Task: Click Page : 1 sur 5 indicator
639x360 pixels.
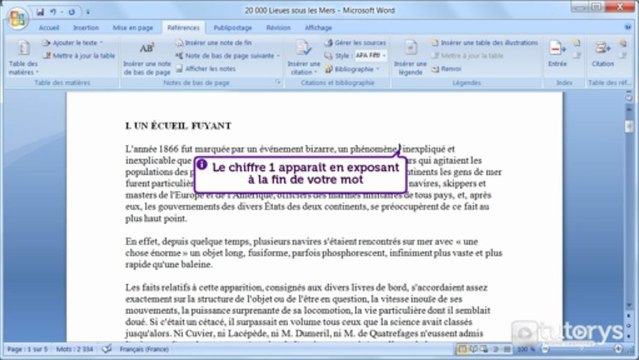Action: pos(27,349)
